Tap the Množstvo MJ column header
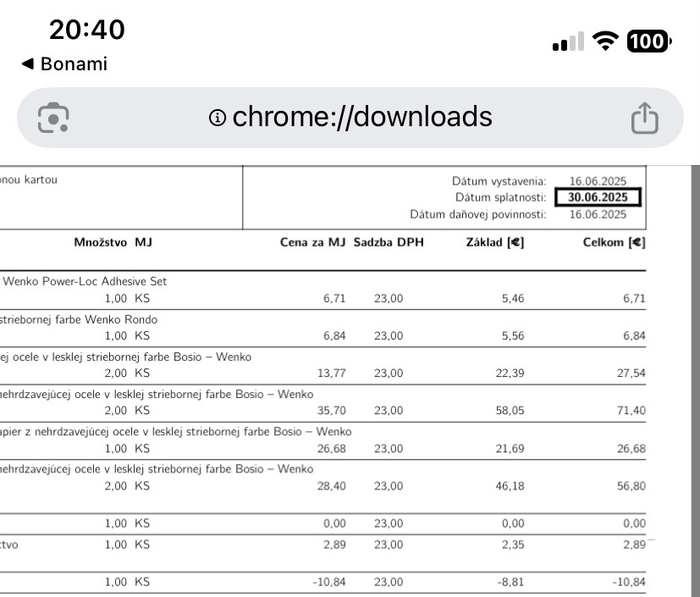Screen dimensions: 700x597 [113, 243]
